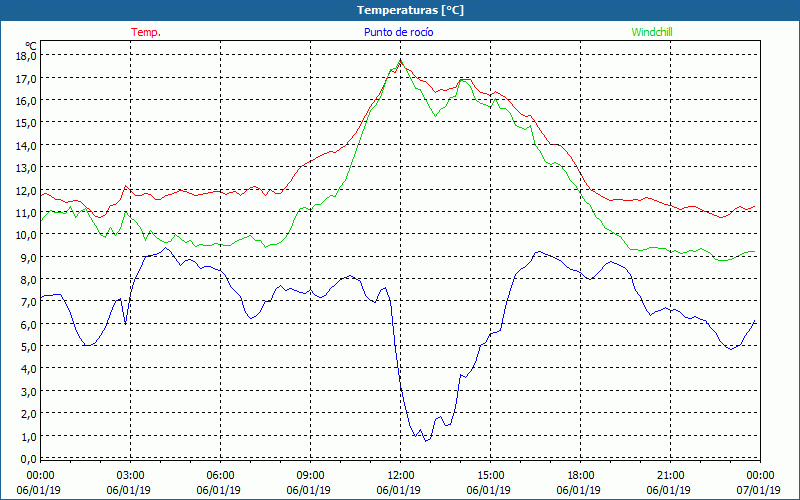The height and width of the screenshot is (500, 800).
Task: Click the 03:00 time axis label
Action: pyautogui.click(x=131, y=476)
